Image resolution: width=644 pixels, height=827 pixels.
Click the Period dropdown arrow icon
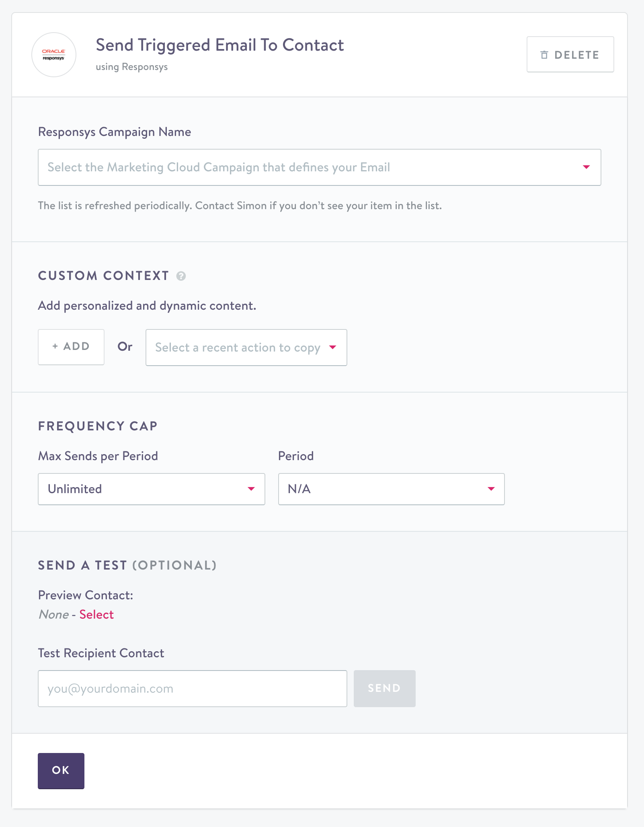(491, 489)
